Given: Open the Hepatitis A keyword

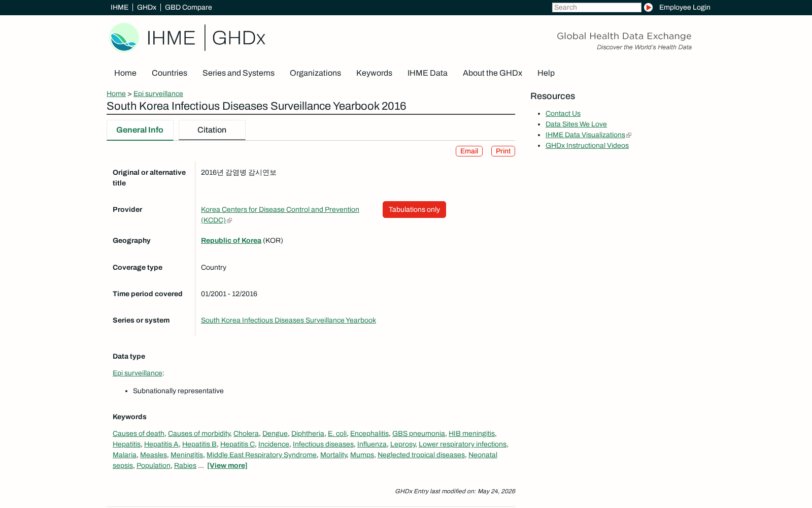Looking at the screenshot, I should point(161,444).
